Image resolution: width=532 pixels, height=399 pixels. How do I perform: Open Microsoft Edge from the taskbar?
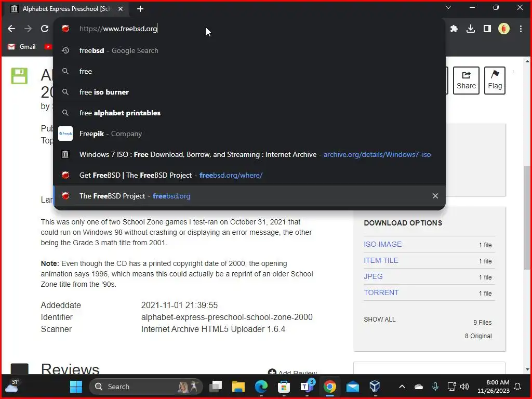click(261, 387)
